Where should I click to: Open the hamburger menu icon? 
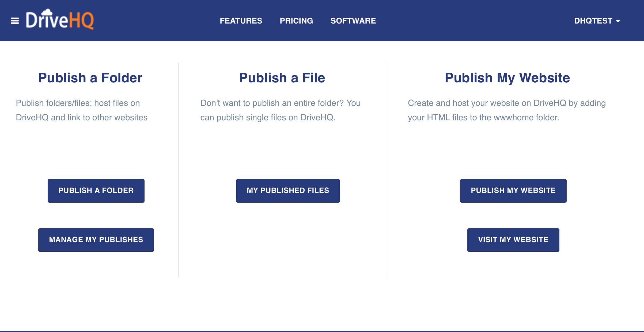15,21
